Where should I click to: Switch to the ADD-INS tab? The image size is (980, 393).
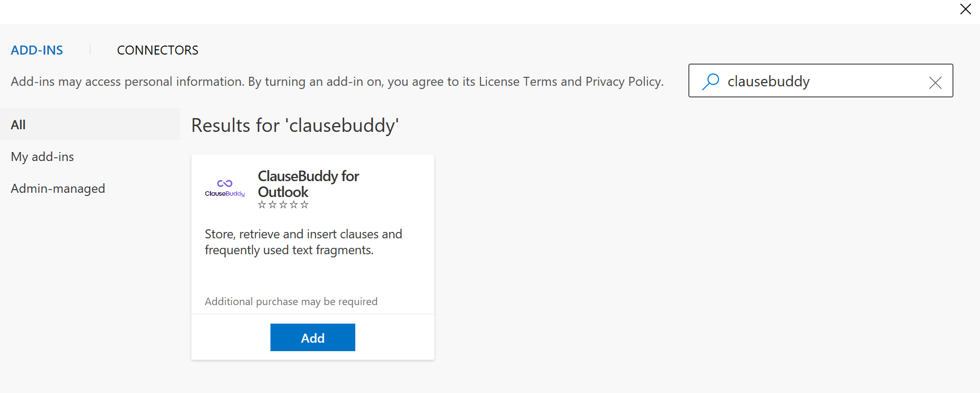tap(37, 50)
